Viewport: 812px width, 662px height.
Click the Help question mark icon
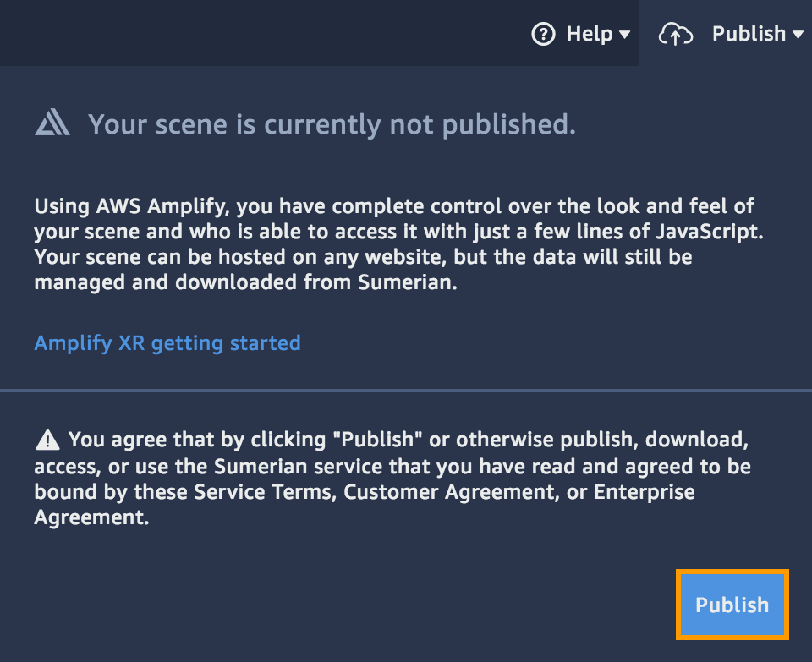pyautogui.click(x=542, y=34)
